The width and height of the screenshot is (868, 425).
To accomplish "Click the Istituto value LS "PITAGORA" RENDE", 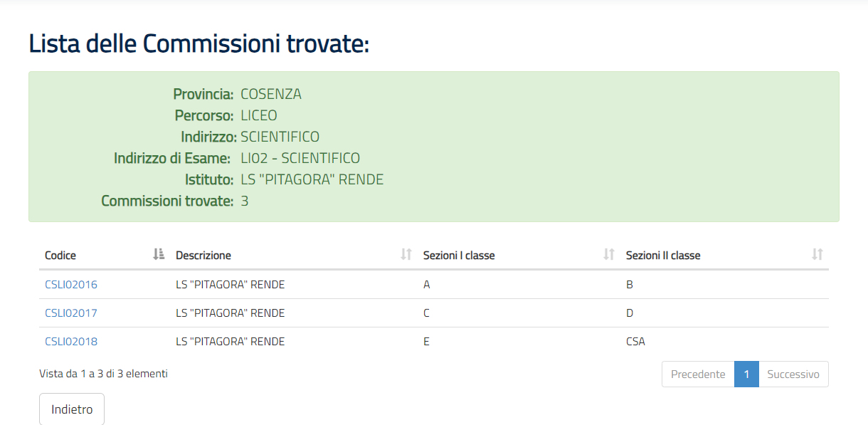I will pyautogui.click(x=312, y=179).
